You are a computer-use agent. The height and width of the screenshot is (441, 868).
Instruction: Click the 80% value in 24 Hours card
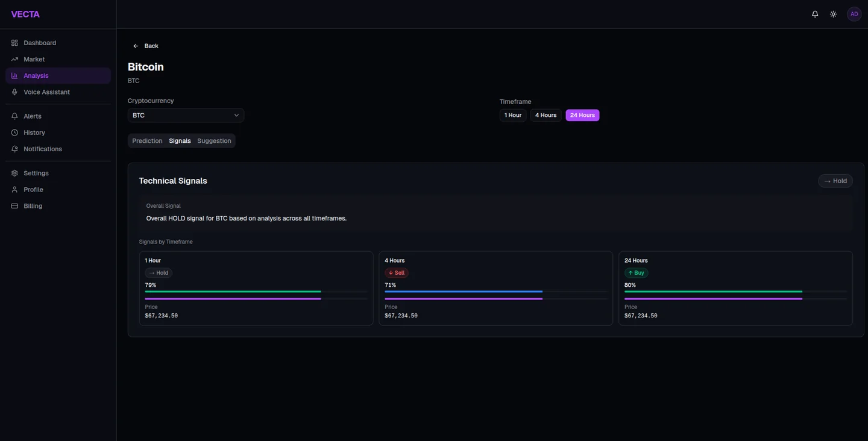pyautogui.click(x=630, y=285)
